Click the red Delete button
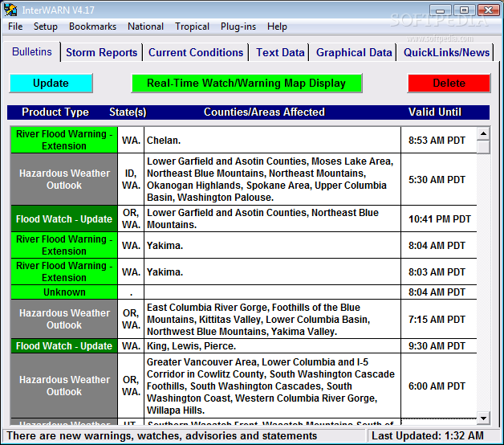 pyautogui.click(x=449, y=83)
